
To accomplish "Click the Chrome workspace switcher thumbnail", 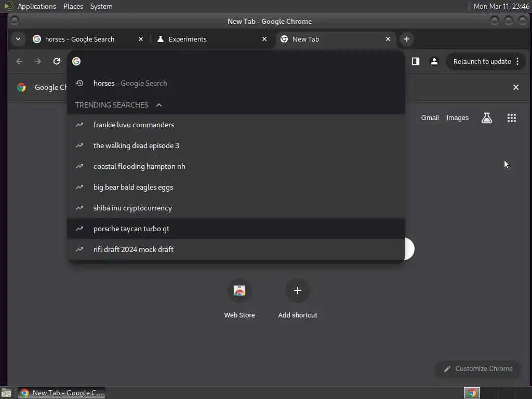I will 472,393.
